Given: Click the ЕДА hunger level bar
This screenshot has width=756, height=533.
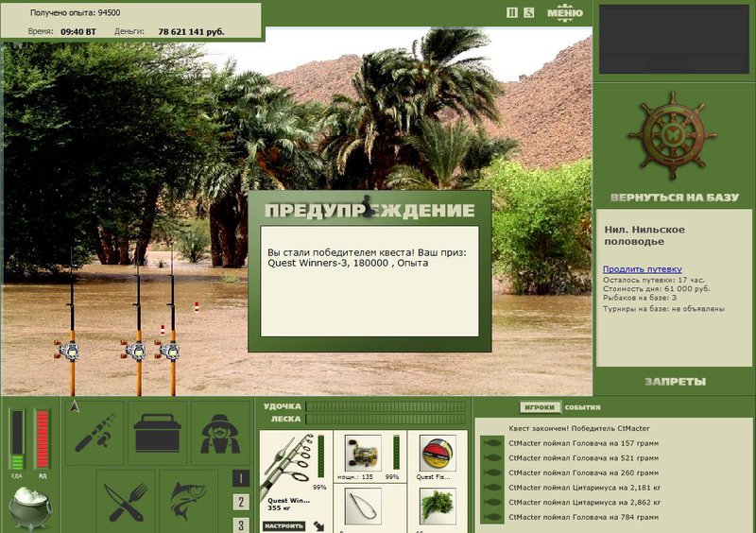Looking at the screenshot, I should tap(17, 439).
